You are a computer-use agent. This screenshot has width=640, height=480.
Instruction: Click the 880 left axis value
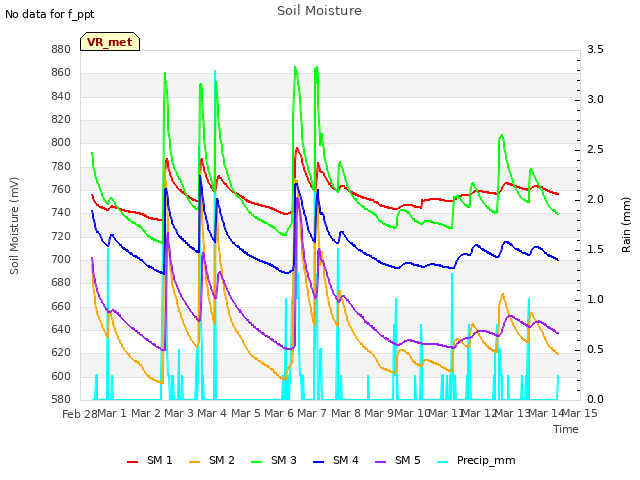61,50
